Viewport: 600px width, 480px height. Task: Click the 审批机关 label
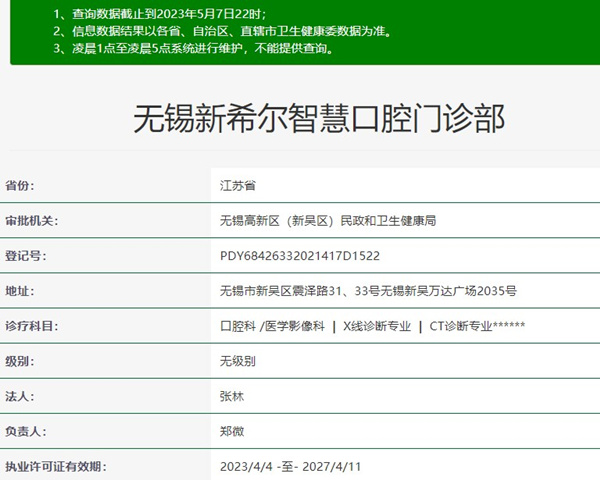tap(31, 221)
